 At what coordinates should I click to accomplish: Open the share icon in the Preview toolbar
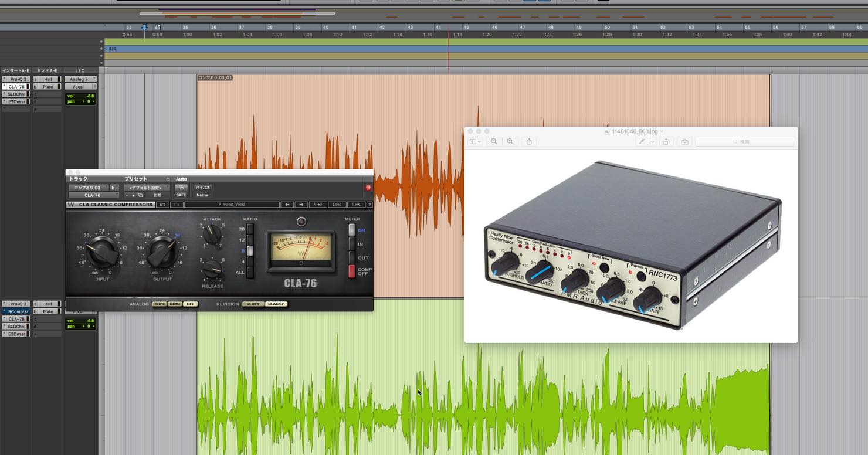tap(529, 141)
